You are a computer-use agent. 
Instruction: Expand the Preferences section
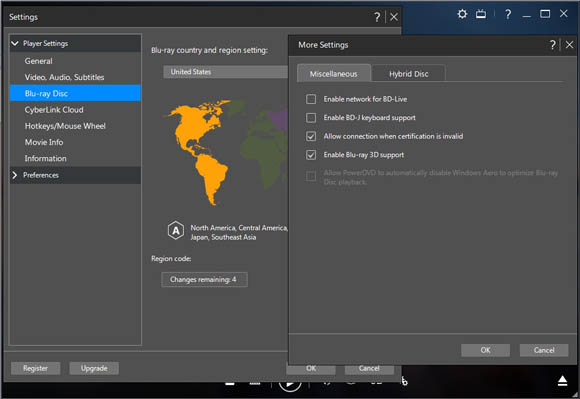click(x=15, y=175)
